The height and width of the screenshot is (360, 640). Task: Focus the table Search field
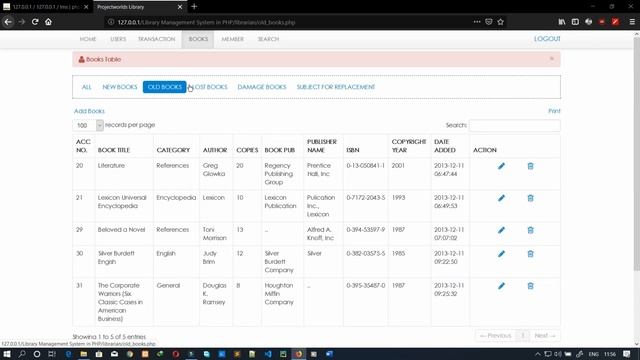point(515,125)
